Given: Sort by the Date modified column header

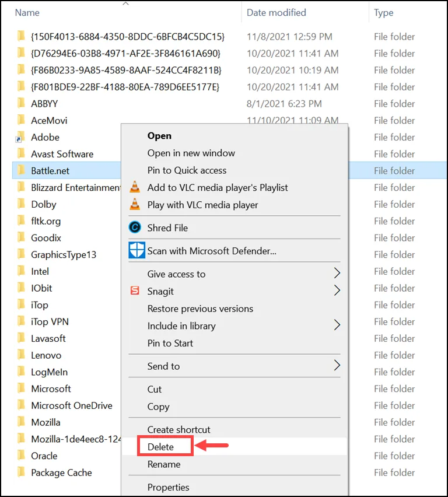Looking at the screenshot, I should pyautogui.click(x=276, y=12).
